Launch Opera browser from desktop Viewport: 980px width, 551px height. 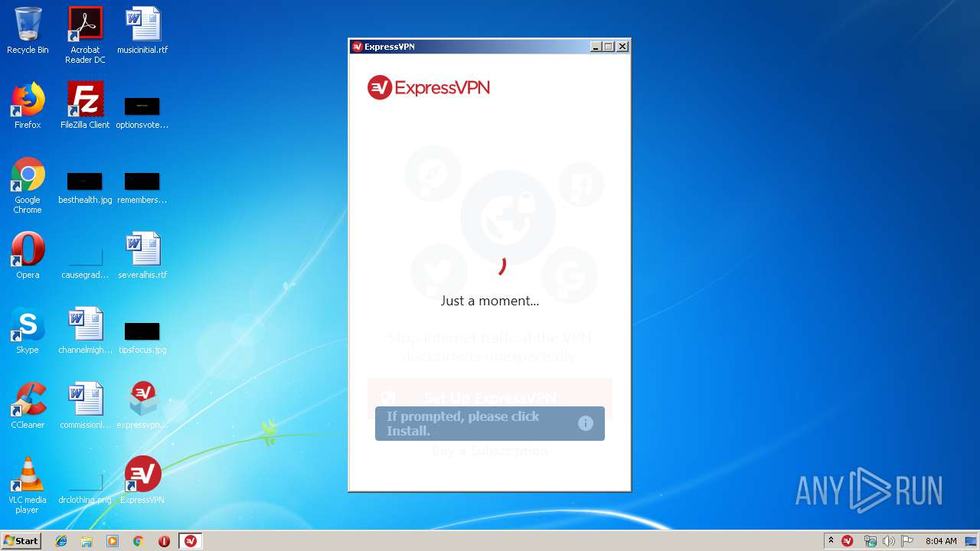click(28, 256)
